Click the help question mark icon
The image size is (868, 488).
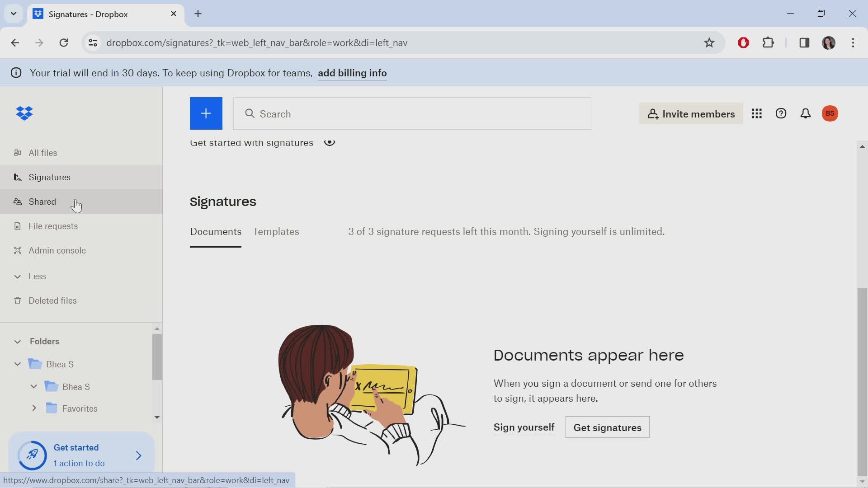pyautogui.click(x=782, y=113)
